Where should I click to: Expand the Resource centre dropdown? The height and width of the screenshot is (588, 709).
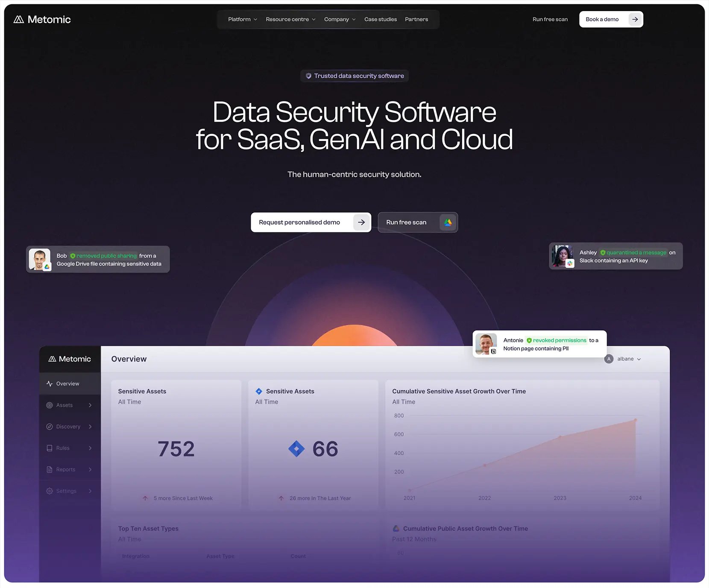(x=290, y=19)
